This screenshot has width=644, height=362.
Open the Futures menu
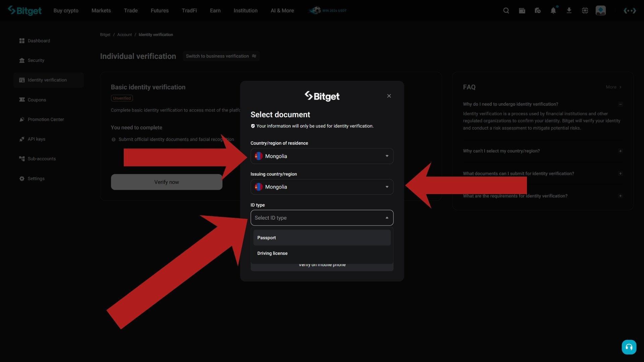coord(160,11)
